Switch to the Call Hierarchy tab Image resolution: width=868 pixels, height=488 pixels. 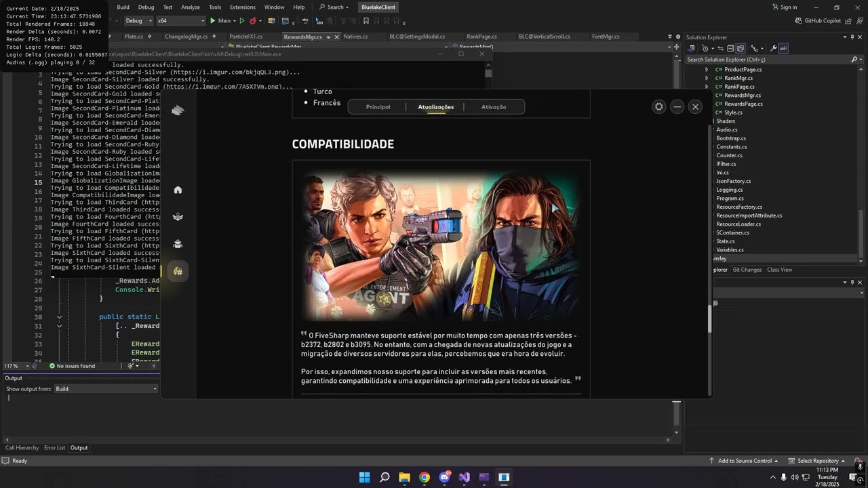[x=22, y=448]
